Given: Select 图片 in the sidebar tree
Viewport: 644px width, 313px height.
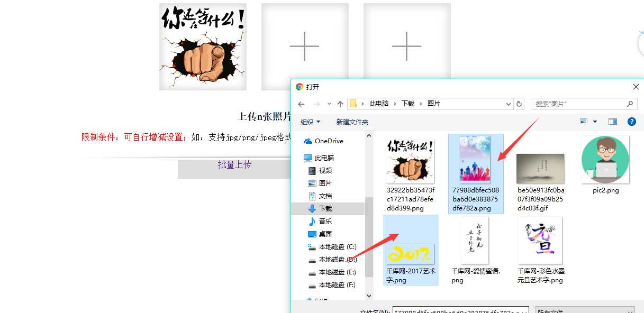Looking at the screenshot, I should (324, 183).
